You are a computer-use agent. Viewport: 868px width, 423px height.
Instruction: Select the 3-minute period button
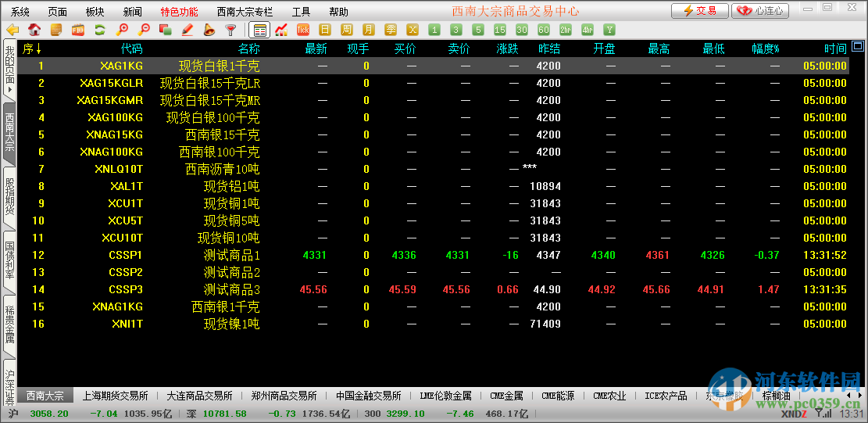coord(456,30)
